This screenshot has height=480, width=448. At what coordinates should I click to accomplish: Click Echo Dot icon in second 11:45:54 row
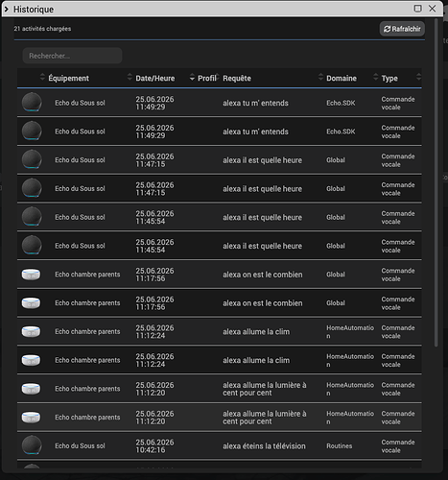(x=32, y=245)
